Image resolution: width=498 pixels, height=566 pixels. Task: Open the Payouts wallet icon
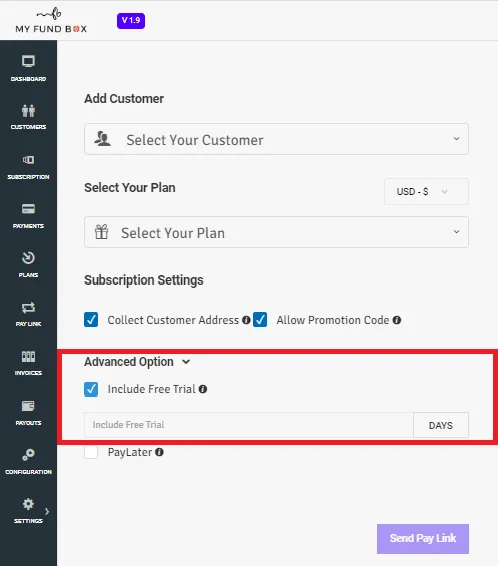tap(28, 406)
